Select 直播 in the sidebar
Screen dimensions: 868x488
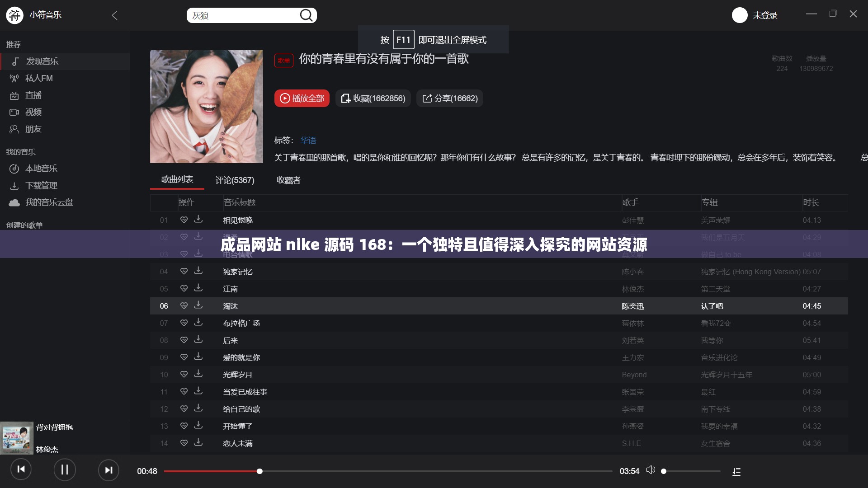click(x=34, y=95)
